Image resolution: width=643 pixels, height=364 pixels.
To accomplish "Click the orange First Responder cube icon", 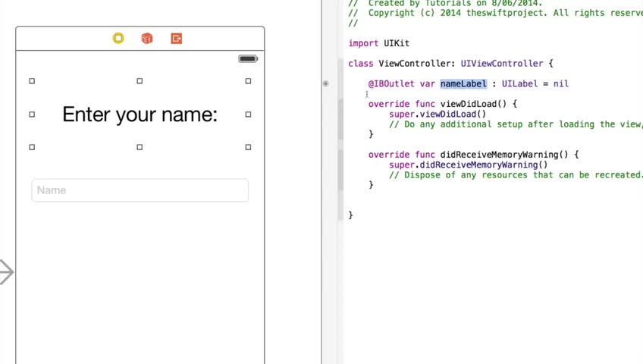I will (x=147, y=38).
